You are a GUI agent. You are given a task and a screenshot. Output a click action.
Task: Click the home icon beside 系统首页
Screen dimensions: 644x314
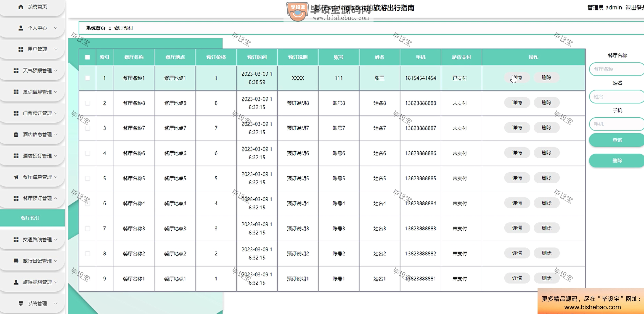(21, 7)
